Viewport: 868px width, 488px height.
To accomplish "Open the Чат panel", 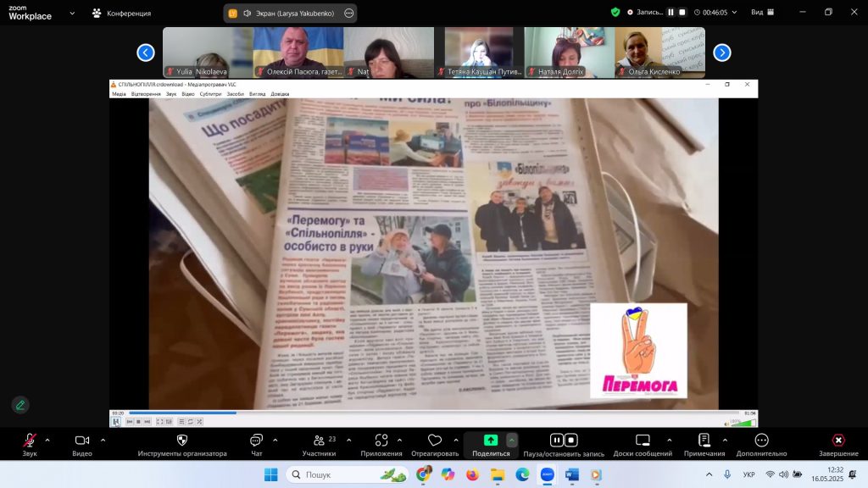I will [x=256, y=445].
